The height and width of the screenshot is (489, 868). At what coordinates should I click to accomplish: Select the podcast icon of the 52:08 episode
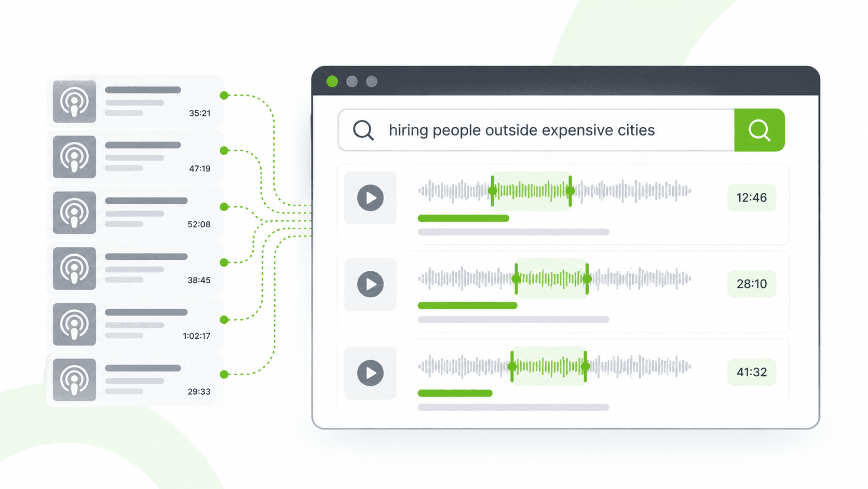[x=74, y=213]
